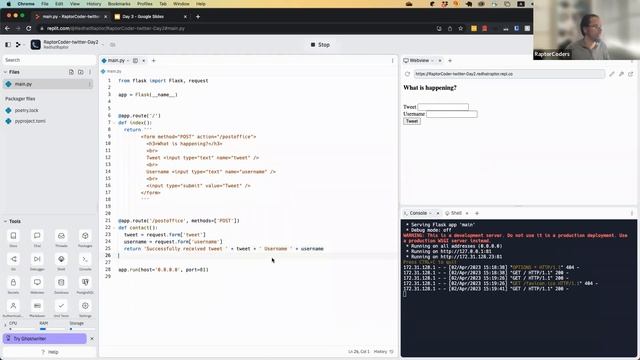Toggle the sidebar panel icon
This screenshot has width=640, height=360.
tap(8, 44)
